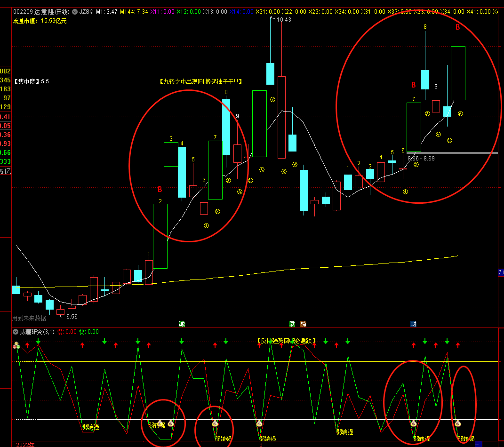
Task: Click red B signal above green candle numbered 7
Action: [413, 85]
